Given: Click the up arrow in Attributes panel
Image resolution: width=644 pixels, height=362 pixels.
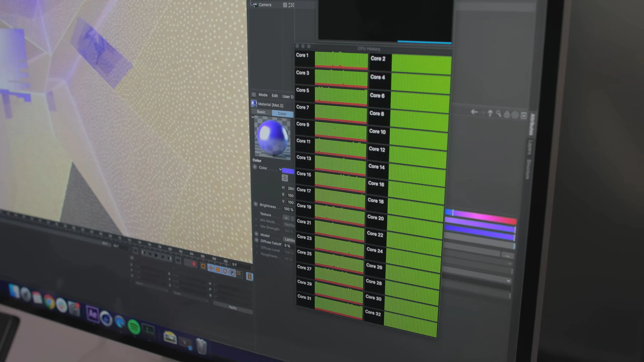Looking at the screenshot, I should pos(490,113).
